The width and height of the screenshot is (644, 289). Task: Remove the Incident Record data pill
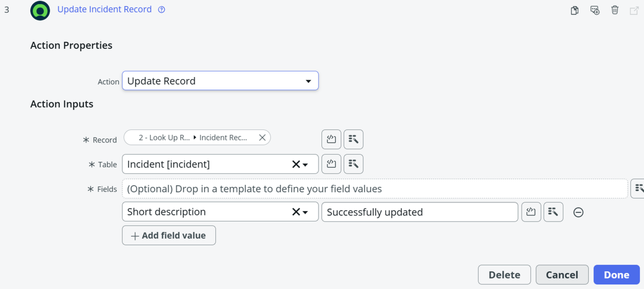click(262, 137)
